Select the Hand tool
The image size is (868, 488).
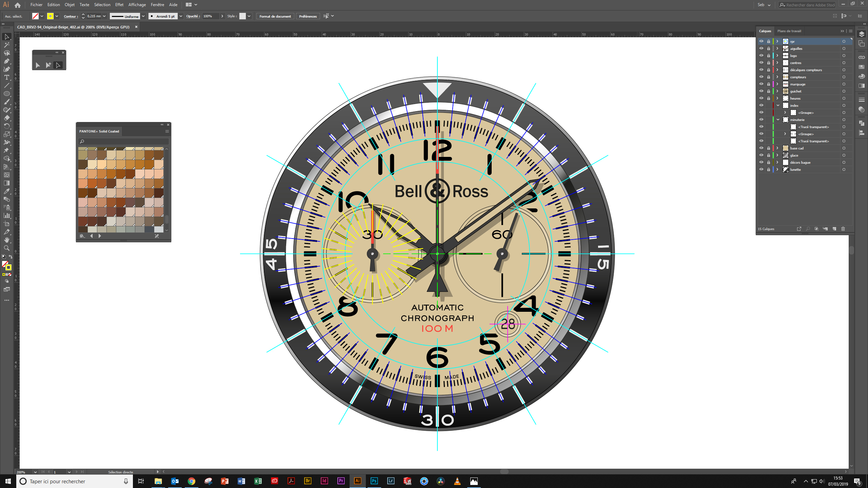(6, 240)
